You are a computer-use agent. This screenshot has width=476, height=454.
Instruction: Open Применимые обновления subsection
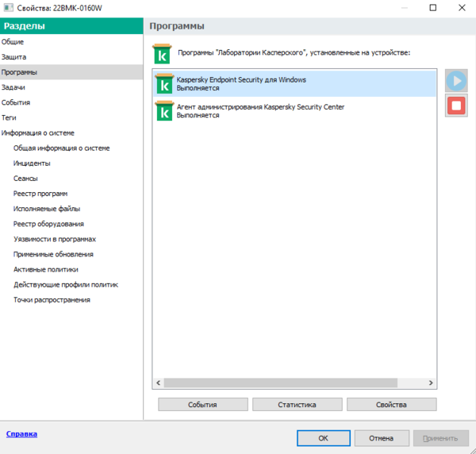[53, 255]
